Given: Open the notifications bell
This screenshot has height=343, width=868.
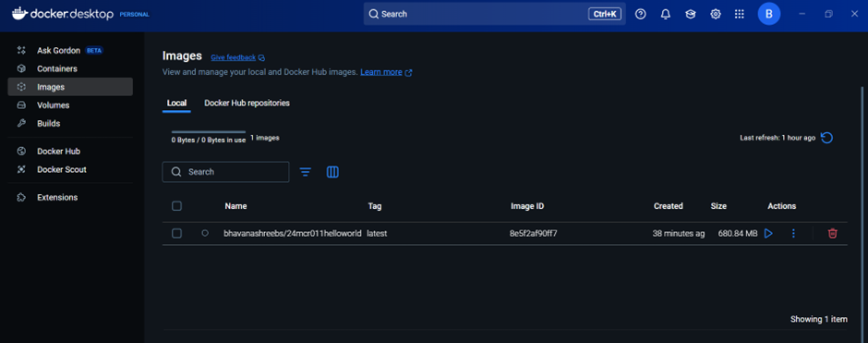Looking at the screenshot, I should coord(666,15).
